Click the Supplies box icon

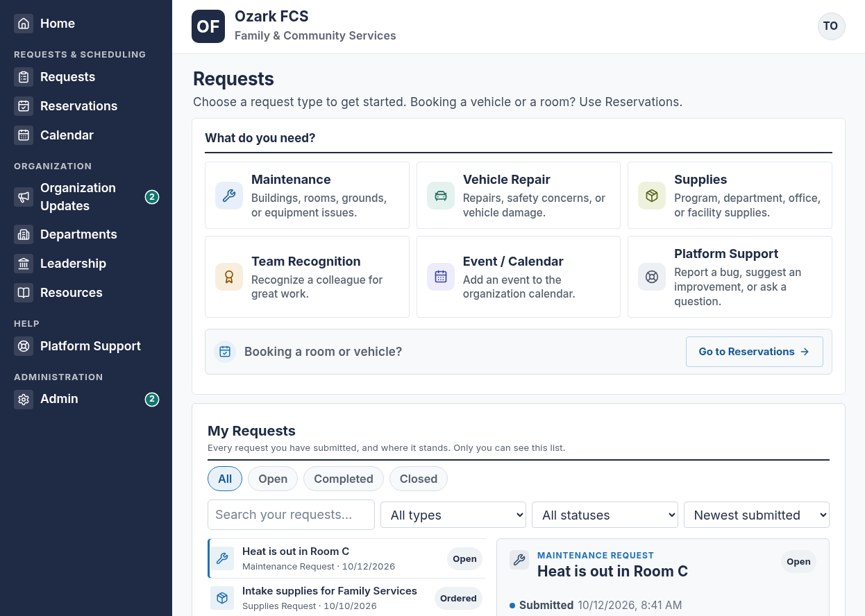[652, 196]
